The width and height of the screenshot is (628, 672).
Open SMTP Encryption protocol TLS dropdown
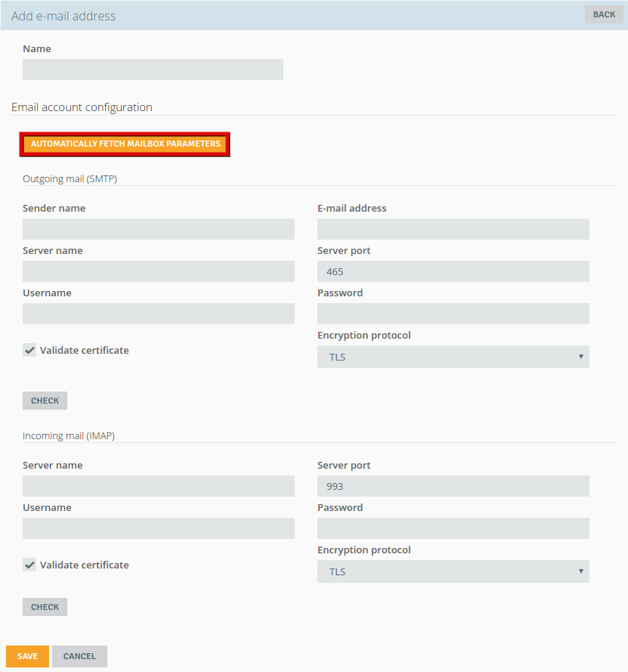[453, 357]
